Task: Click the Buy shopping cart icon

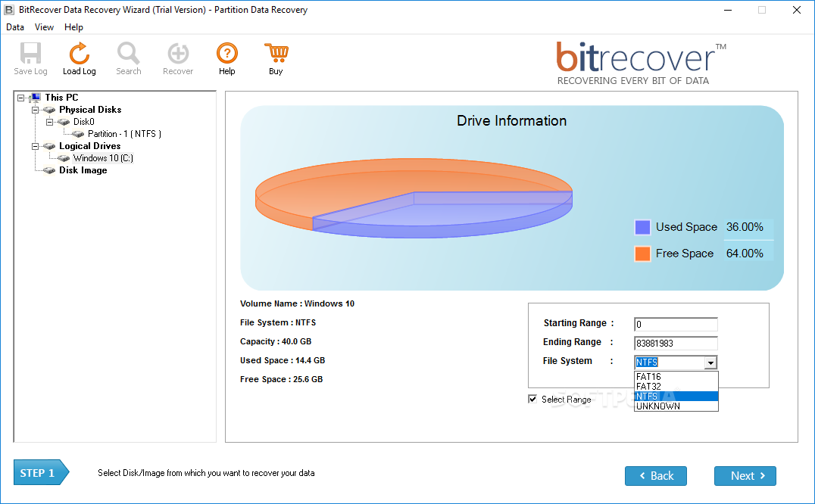Action: 276,53
